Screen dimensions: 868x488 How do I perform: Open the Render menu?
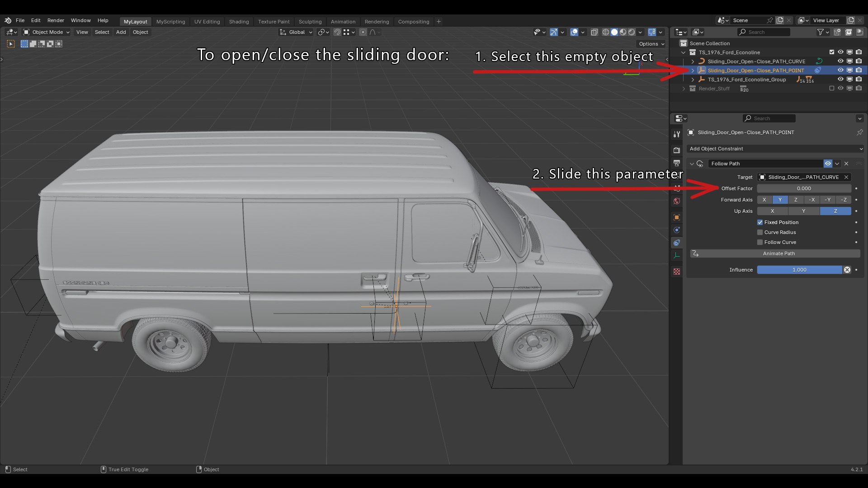pyautogui.click(x=56, y=21)
